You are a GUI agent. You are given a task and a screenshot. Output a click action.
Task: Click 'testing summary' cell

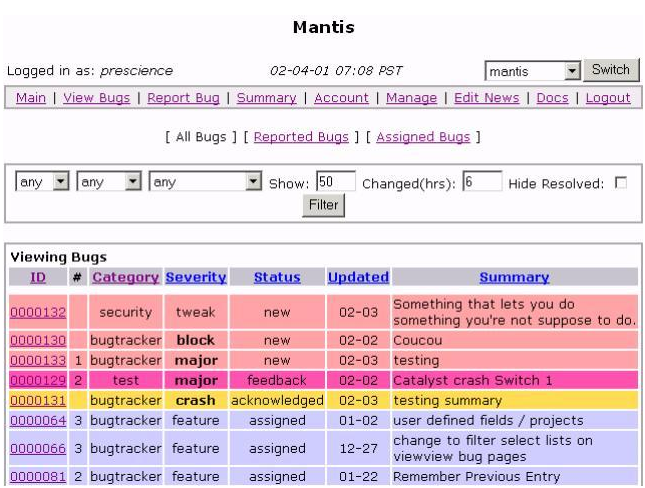[515, 400]
